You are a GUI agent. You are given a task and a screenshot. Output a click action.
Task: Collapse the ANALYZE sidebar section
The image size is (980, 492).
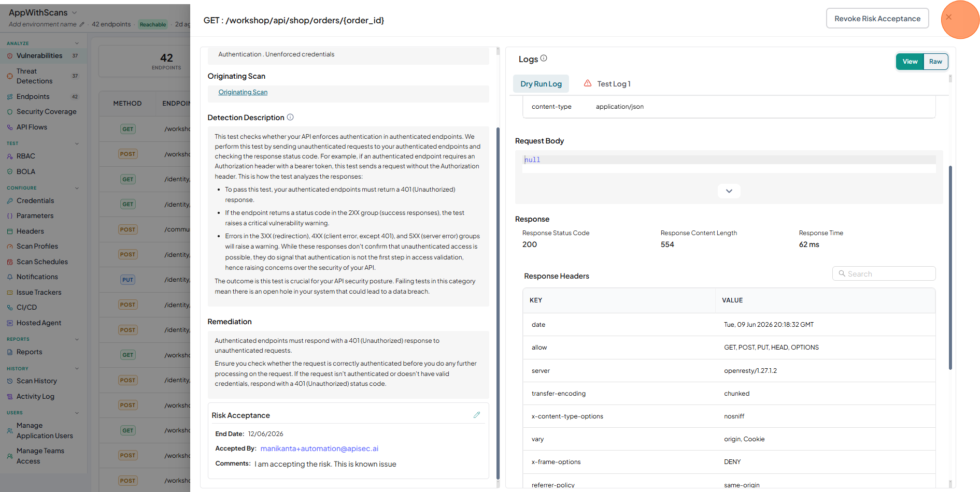pos(77,44)
